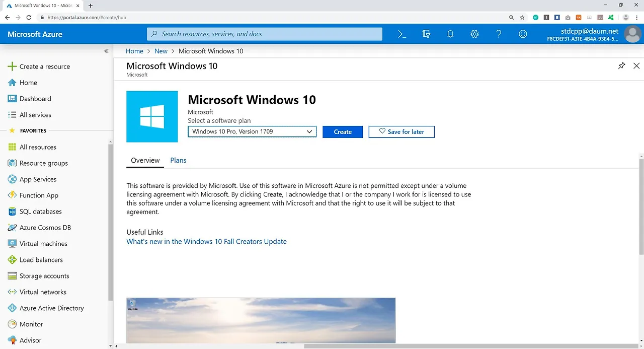Pin the Microsoft Windows 10 blade
644x349 pixels.
622,66
